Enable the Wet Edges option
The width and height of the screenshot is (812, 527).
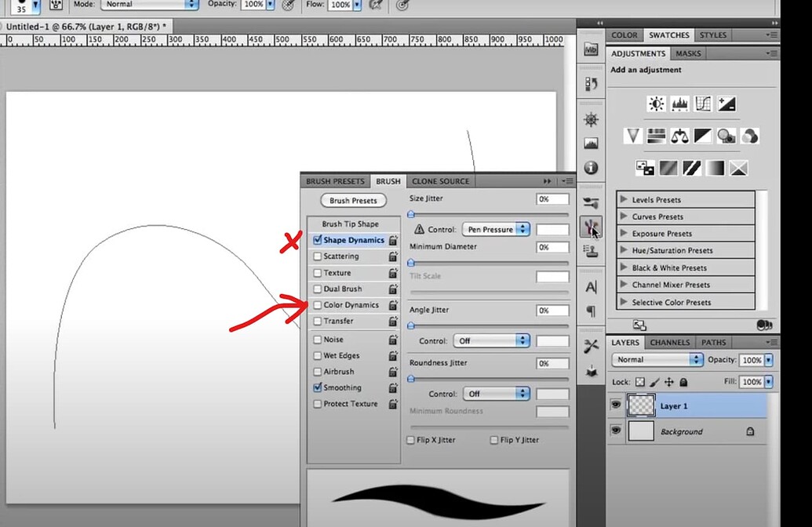tap(317, 355)
